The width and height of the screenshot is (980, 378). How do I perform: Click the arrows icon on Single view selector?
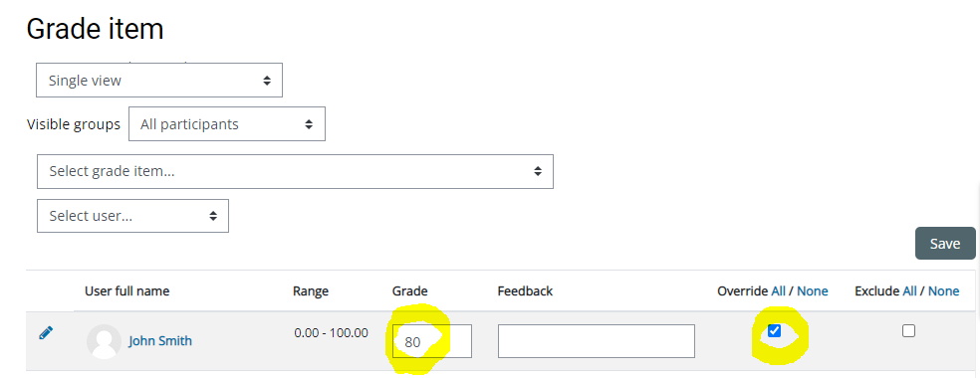(x=267, y=81)
